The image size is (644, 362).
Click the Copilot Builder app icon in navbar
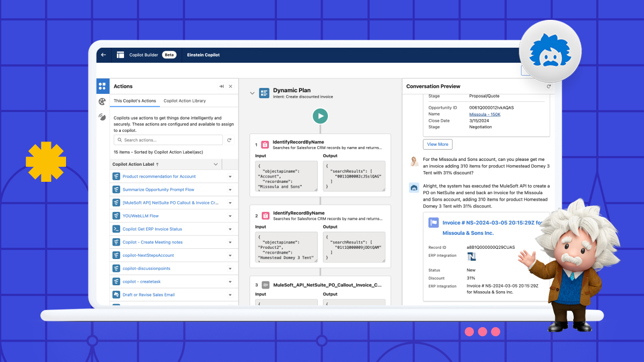(119, 54)
